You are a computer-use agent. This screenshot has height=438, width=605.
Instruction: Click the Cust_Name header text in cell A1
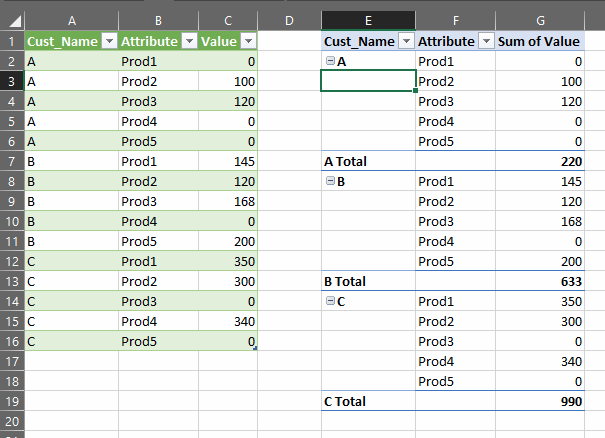pos(63,41)
